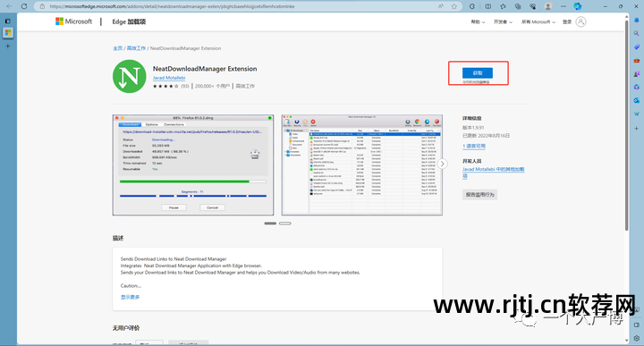Click the blue 获取 button
This screenshot has height=346, width=644.
pos(478,72)
